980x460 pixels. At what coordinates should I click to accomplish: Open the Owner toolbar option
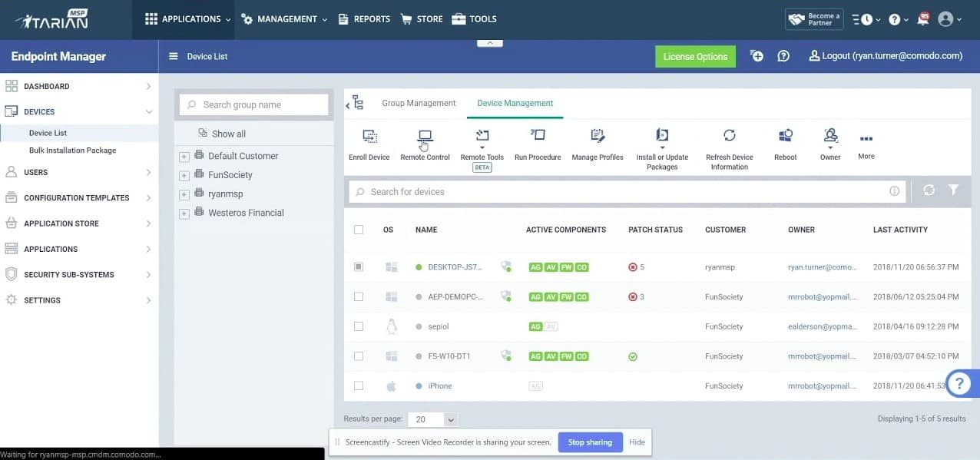point(830,136)
